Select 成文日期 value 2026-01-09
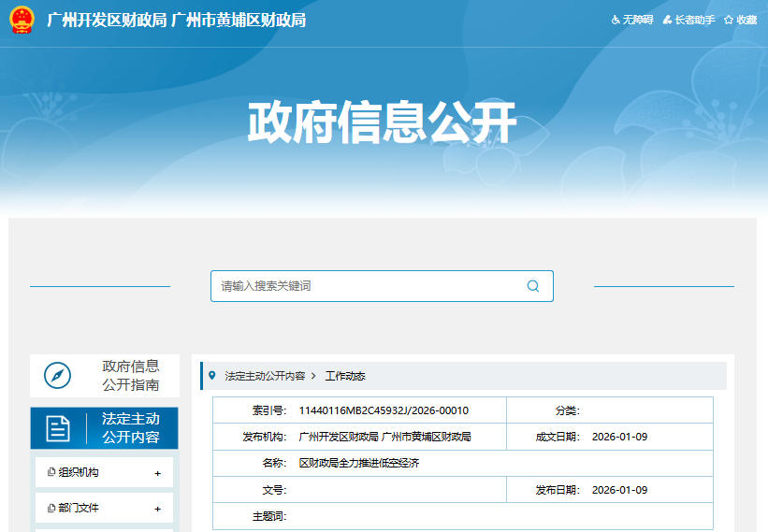The height and width of the screenshot is (532, 768). pos(619,437)
